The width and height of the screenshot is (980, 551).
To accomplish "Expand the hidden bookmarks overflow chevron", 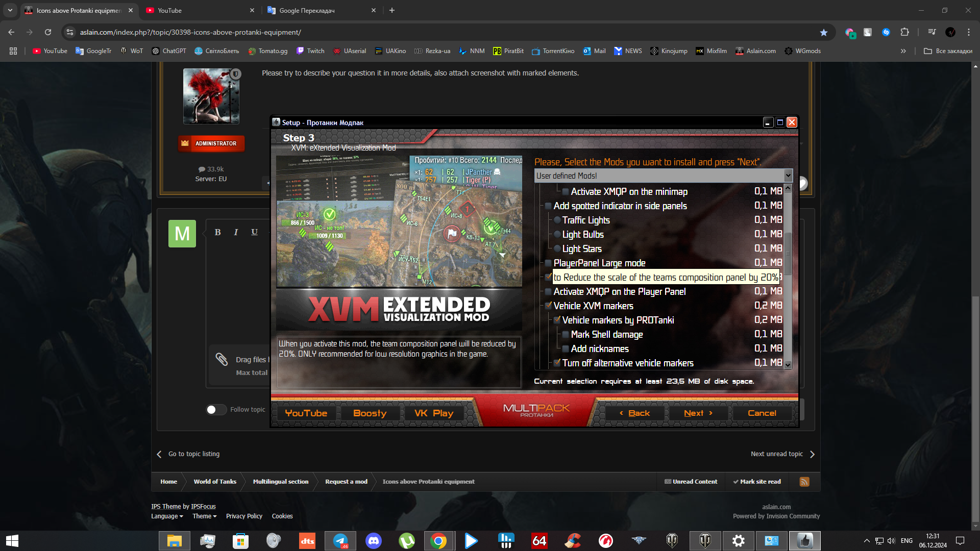I will [x=903, y=51].
